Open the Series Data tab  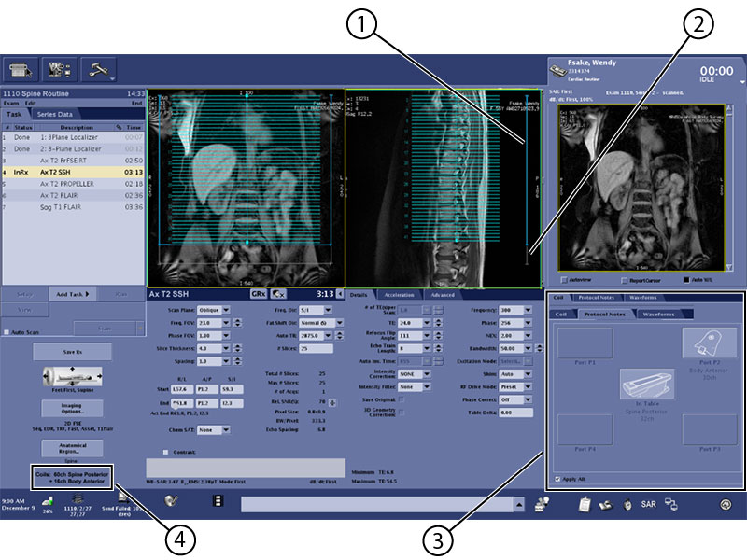click(x=55, y=114)
